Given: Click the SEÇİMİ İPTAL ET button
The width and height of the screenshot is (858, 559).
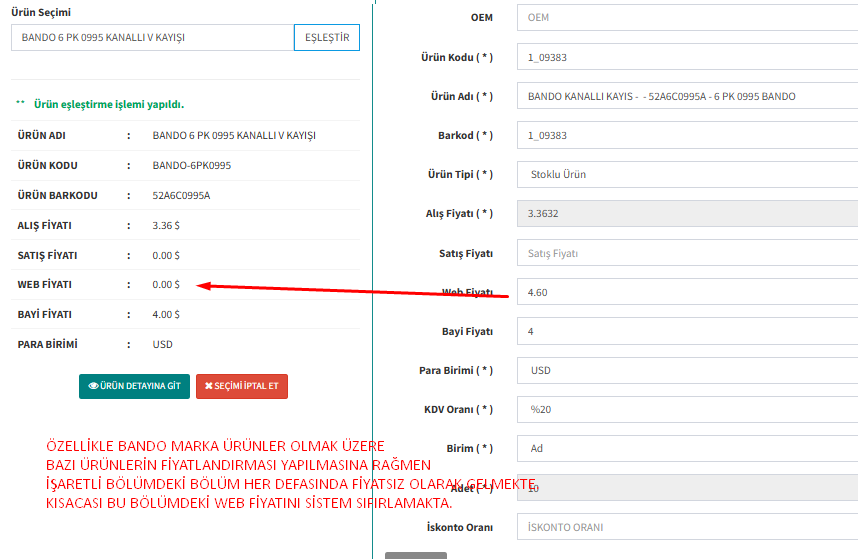Looking at the screenshot, I should [241, 386].
